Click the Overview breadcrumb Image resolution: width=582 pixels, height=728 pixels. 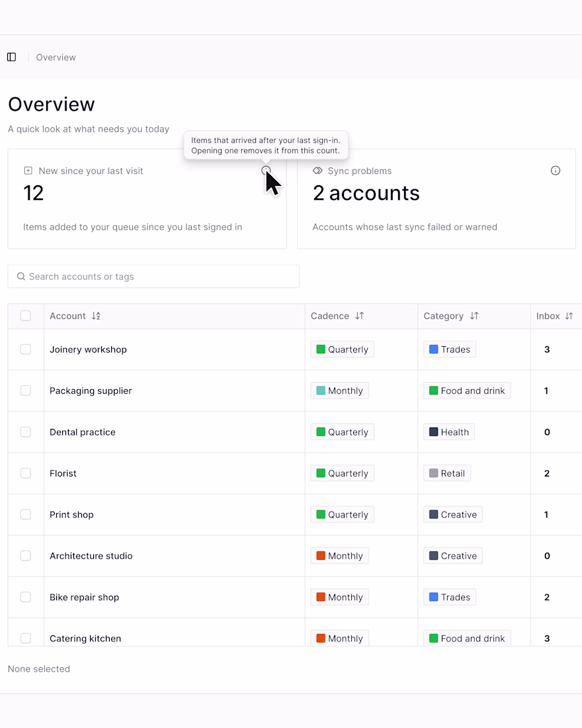(56, 57)
